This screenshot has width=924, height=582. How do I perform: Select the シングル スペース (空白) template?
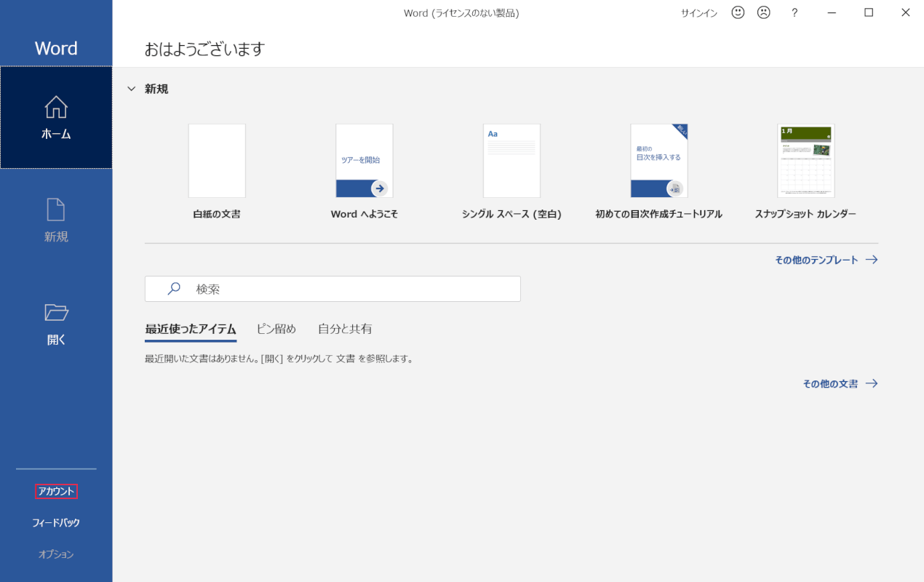511,161
